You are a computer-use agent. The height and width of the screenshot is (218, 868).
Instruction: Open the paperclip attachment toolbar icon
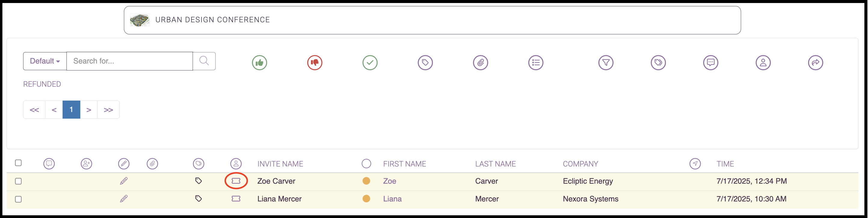(x=481, y=62)
